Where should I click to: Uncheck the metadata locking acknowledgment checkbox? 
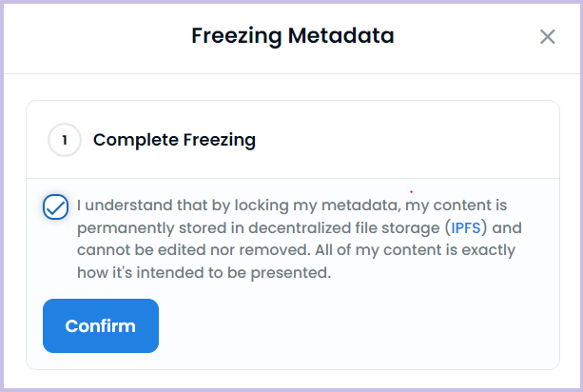pos(55,206)
